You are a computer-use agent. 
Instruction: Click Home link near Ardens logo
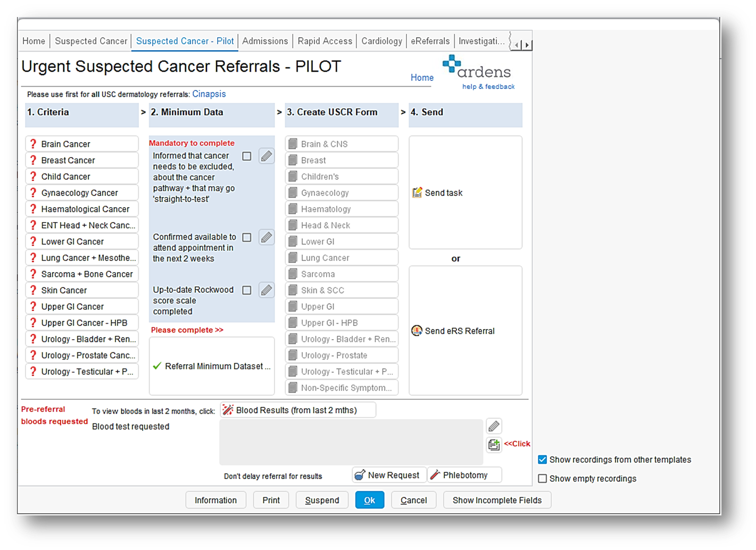click(x=422, y=78)
